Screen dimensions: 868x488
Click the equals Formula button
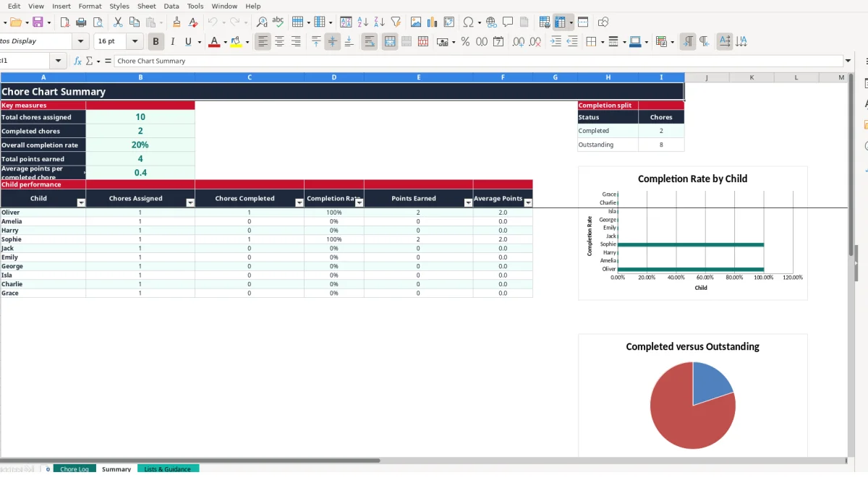(x=108, y=61)
